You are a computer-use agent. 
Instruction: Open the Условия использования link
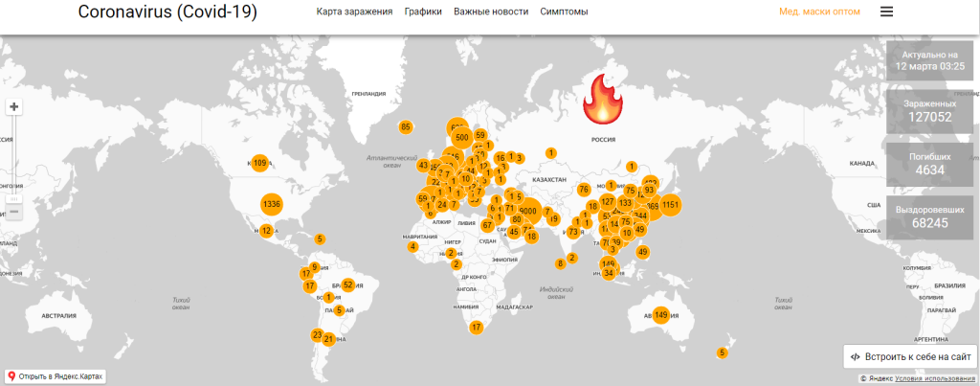point(936,379)
